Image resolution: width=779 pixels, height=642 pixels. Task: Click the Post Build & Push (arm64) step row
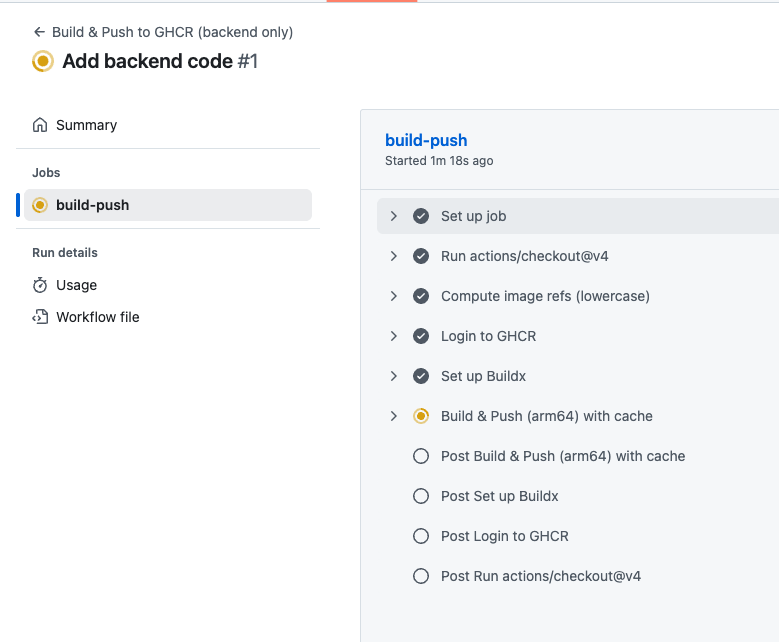click(563, 456)
